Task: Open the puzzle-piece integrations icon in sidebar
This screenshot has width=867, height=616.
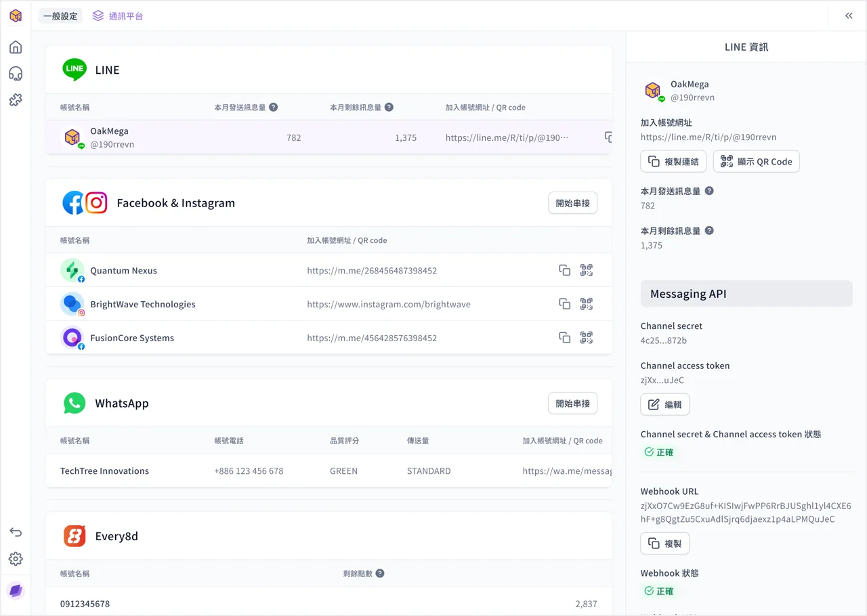Action: [16, 100]
